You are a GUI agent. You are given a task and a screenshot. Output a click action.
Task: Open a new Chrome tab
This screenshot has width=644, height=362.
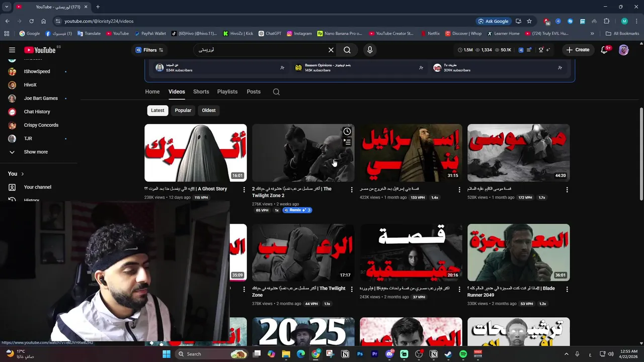point(98,7)
